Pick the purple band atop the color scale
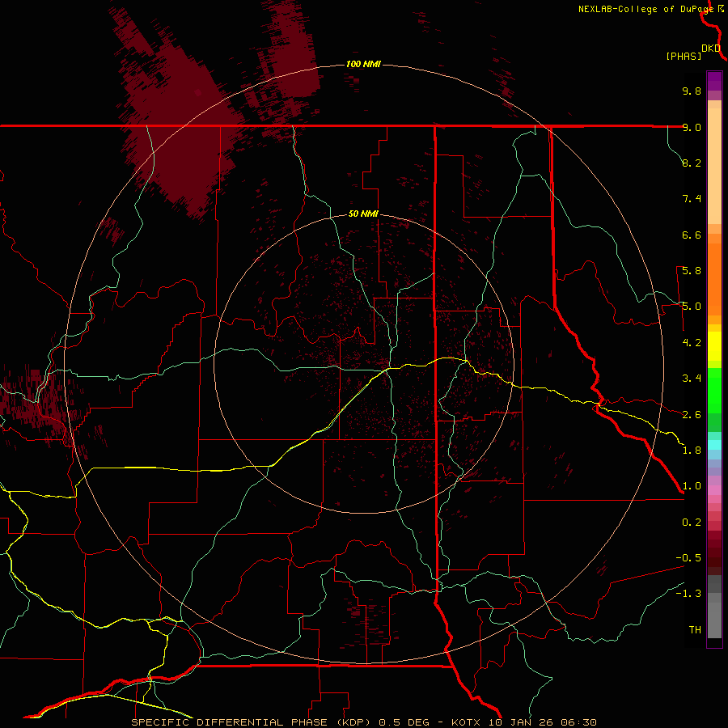The image size is (728, 728). click(x=714, y=81)
